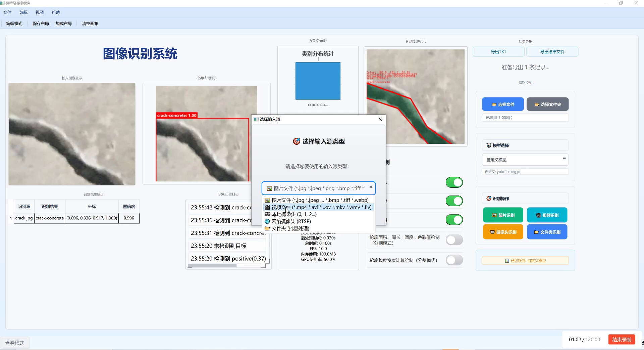Select 本地摄像头 option in dropdown list

click(x=318, y=214)
